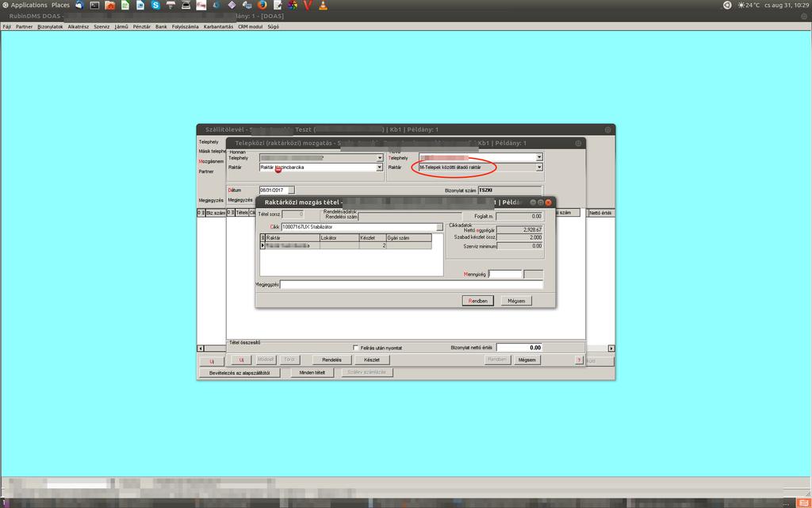This screenshot has width=812, height=508.
Task: Click the Új button in Telepközi mozgatás window
Action: [x=241, y=360]
